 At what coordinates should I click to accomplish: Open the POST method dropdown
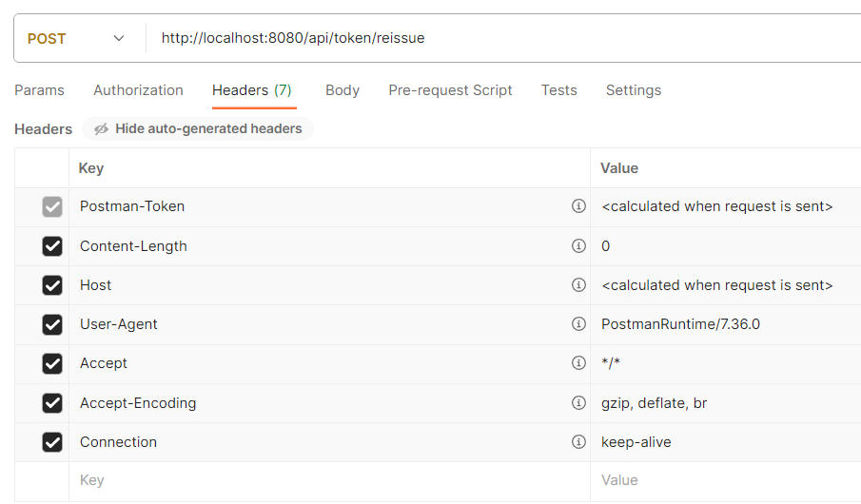coord(76,39)
